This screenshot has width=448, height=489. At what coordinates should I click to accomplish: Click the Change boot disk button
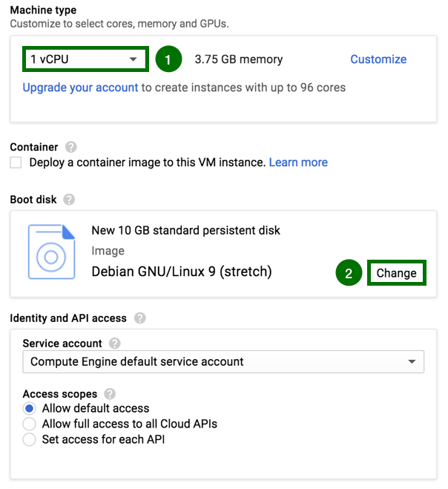(x=397, y=273)
